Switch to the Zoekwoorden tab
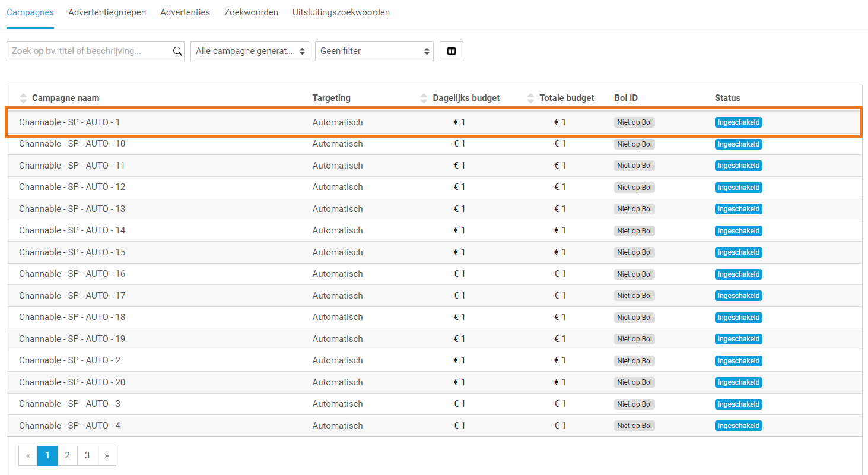Viewport: 868px width, 475px height. coord(251,12)
